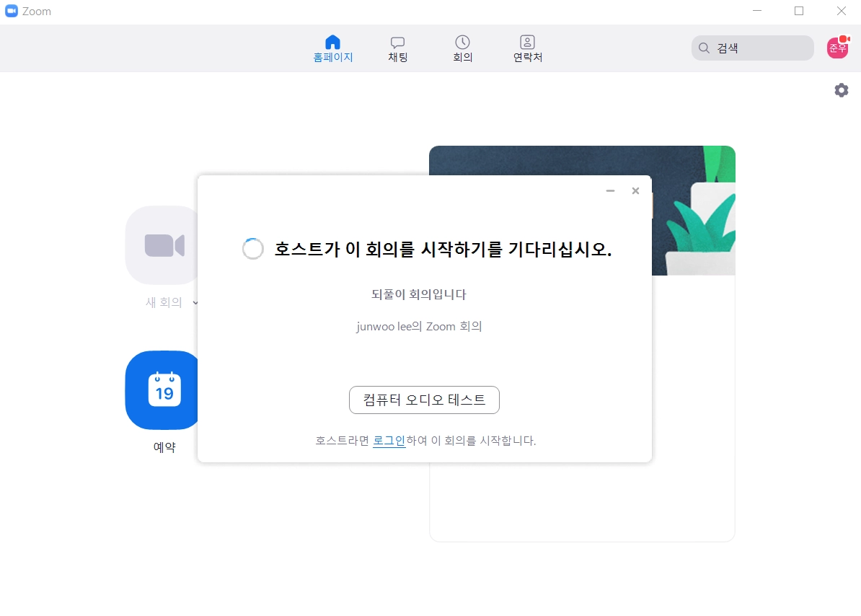Open the profile avatar menu

[x=838, y=48]
